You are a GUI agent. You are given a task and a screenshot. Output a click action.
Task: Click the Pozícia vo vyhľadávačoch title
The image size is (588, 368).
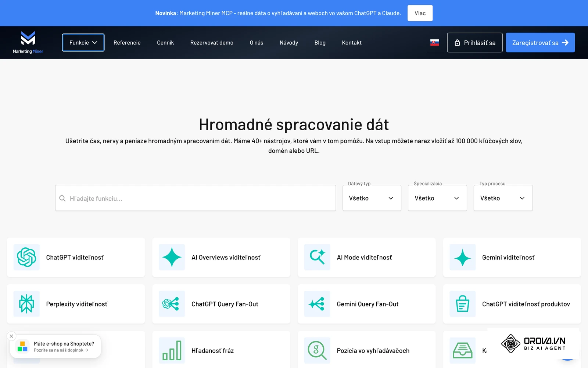click(373, 351)
